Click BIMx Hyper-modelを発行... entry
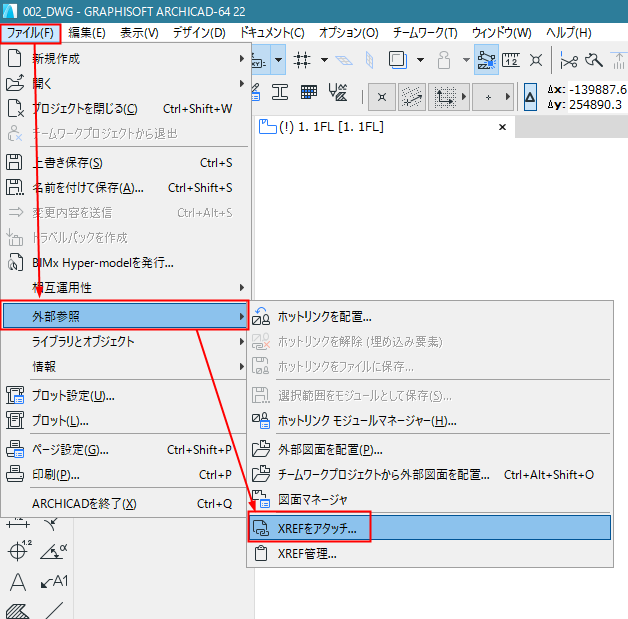628x619 pixels. 125,263
